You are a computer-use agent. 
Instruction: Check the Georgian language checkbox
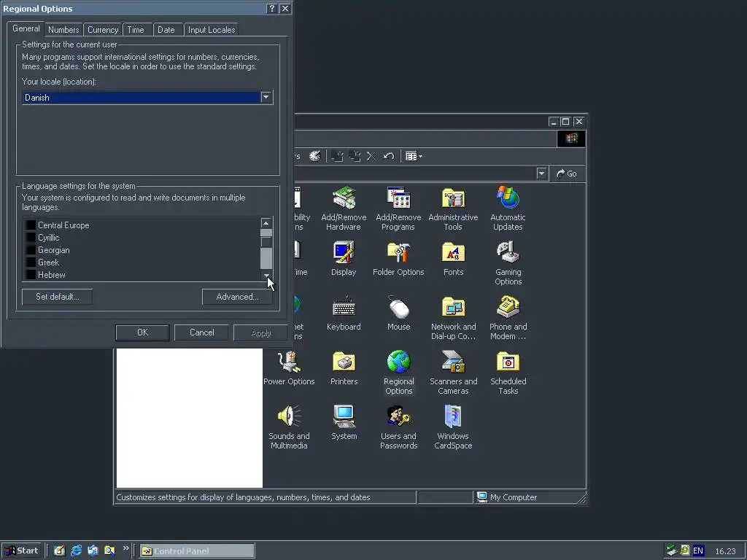pyautogui.click(x=31, y=250)
